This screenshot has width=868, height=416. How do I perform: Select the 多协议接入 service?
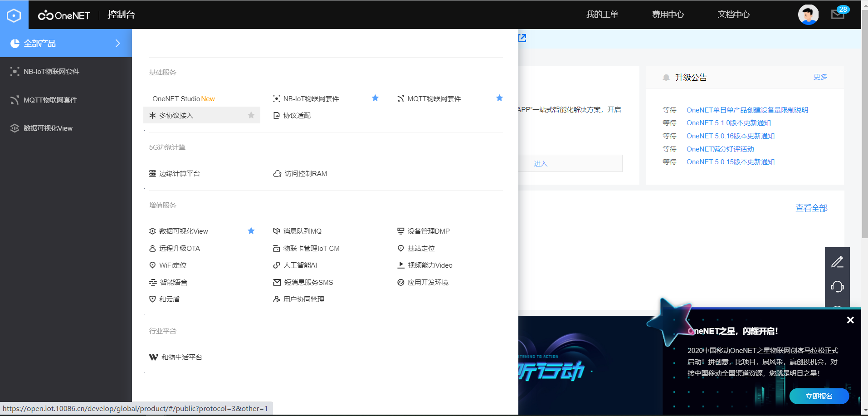[176, 115]
